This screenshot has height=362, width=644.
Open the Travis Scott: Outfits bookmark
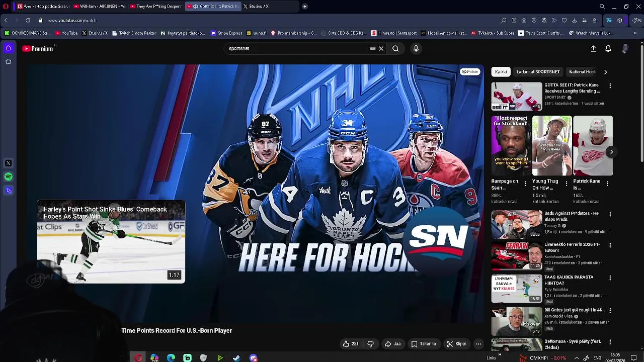[541, 33]
